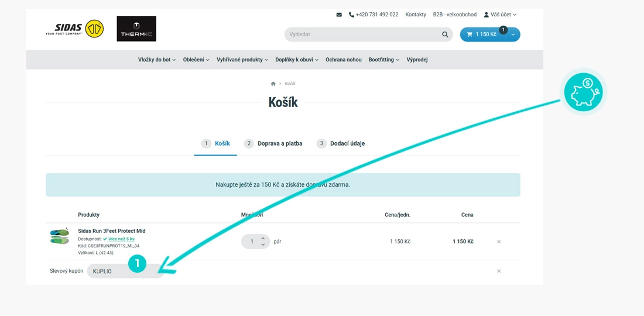Expand the Váš účet account menu
Viewport: 644px width, 316px height.
(x=500, y=15)
